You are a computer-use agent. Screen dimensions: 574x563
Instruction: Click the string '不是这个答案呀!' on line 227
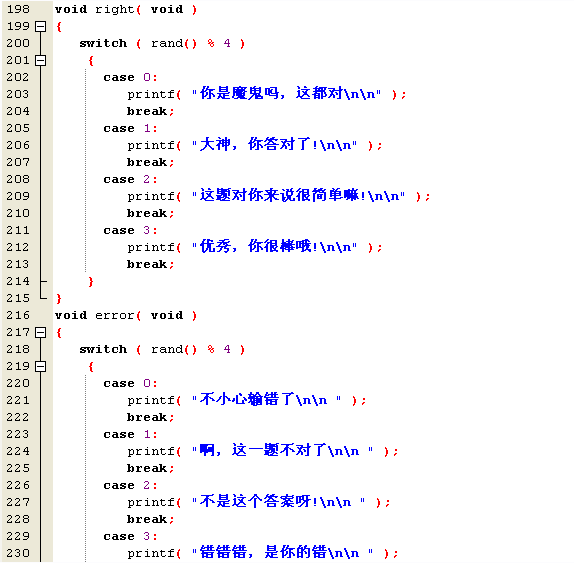point(259,502)
